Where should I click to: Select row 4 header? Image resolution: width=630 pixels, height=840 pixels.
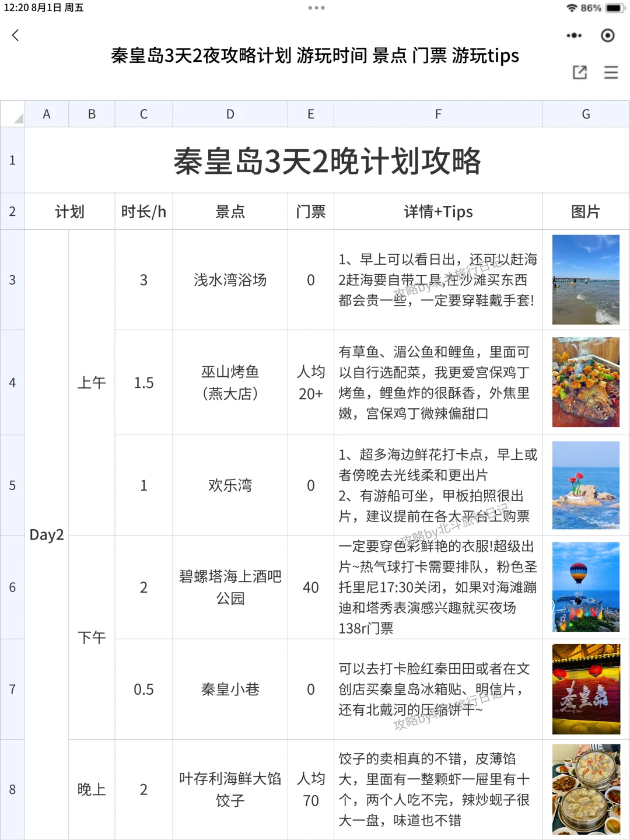coord(12,383)
